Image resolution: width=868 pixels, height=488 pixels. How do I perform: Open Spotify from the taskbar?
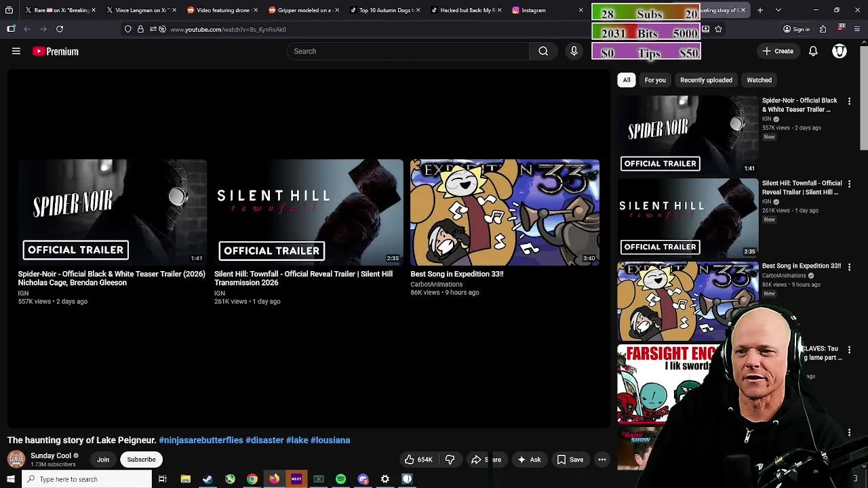pyautogui.click(x=340, y=479)
